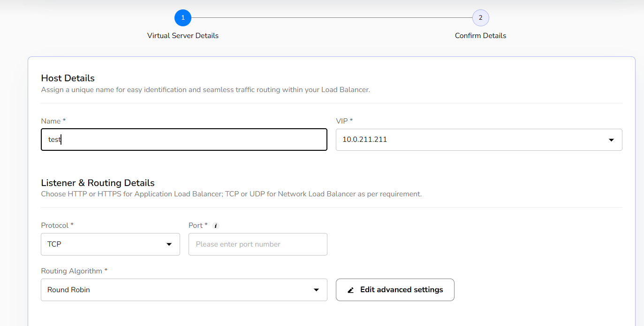The width and height of the screenshot is (644, 326).
Task: Go to the Confirm Details step label
Action: click(480, 36)
